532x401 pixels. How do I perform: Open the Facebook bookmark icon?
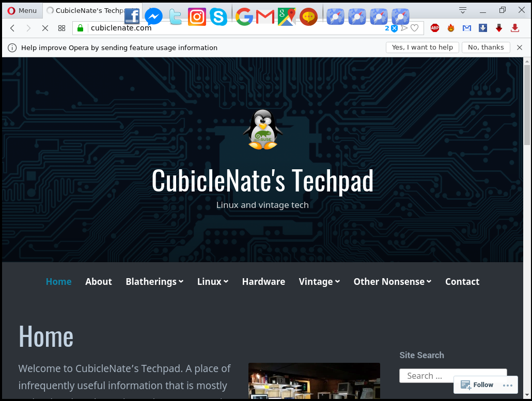click(x=132, y=16)
